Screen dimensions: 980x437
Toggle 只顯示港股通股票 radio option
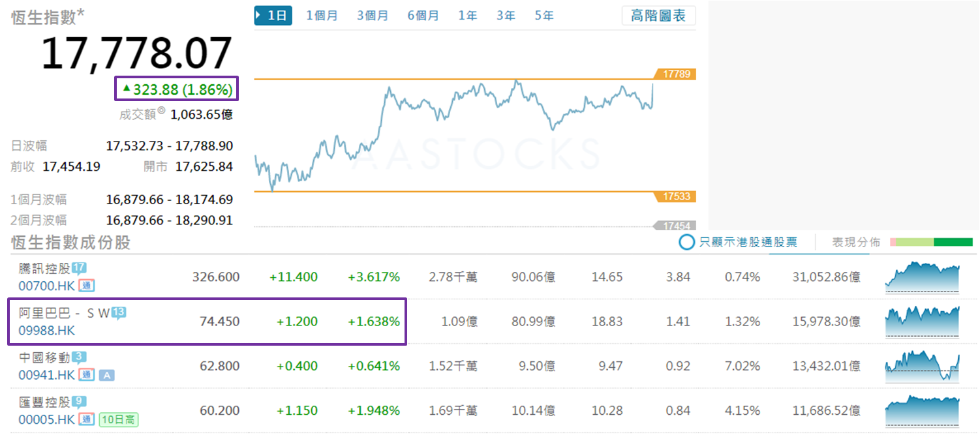(x=686, y=243)
